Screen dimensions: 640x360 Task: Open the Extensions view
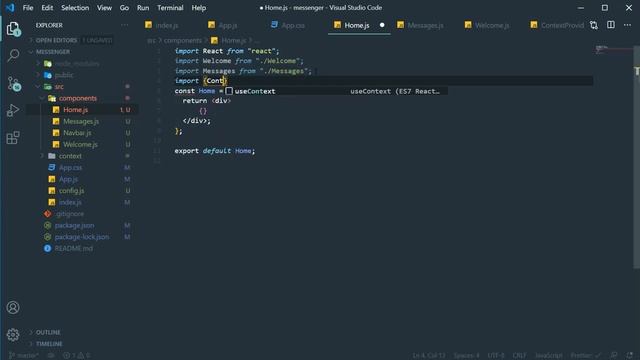[13, 138]
